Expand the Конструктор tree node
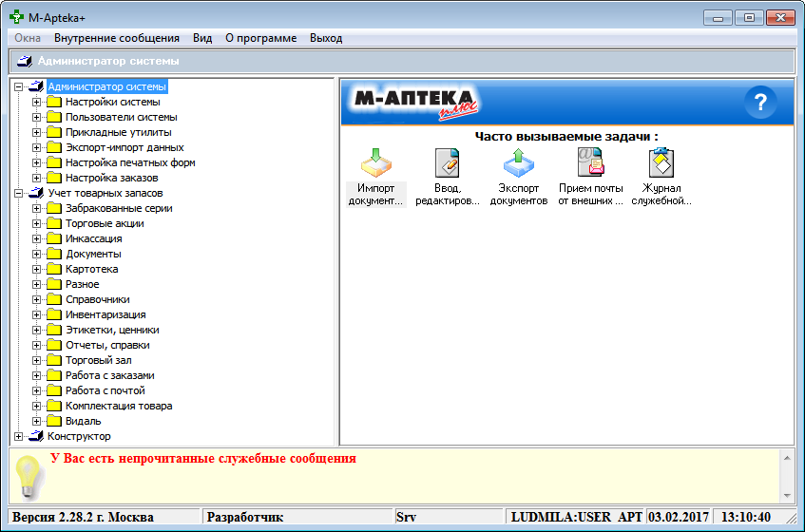Image resolution: width=805 pixels, height=532 pixels. [x=20, y=436]
